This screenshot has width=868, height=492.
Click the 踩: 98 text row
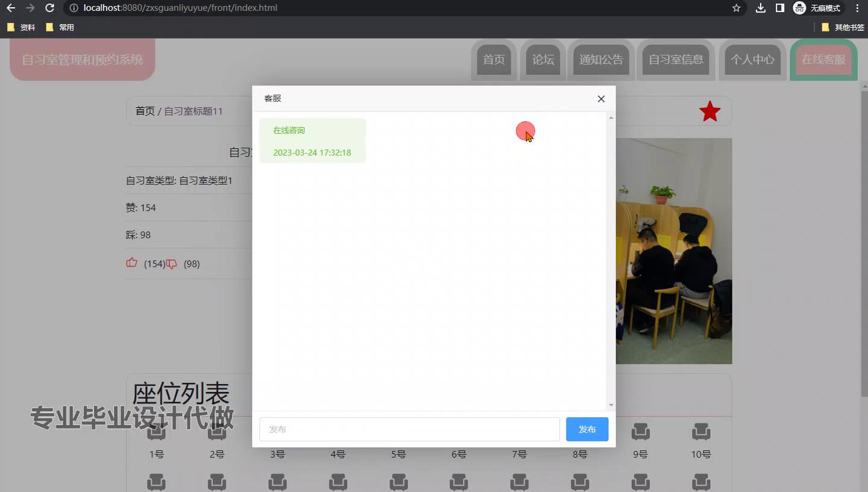point(138,235)
